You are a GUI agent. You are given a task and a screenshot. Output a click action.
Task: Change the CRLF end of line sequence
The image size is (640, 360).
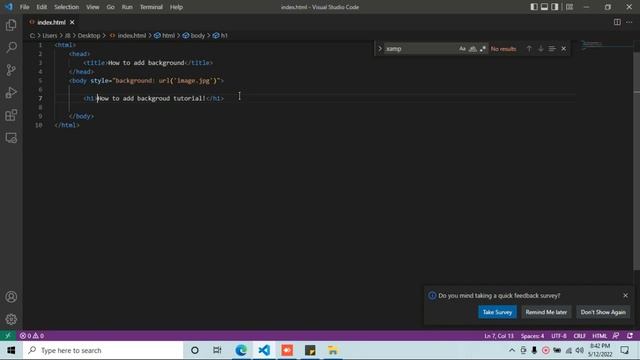[579, 336]
